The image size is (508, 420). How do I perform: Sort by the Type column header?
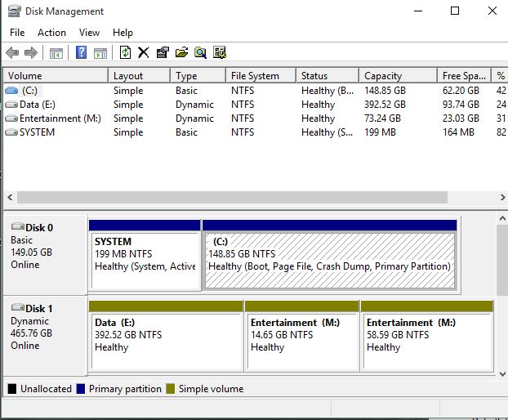[198, 75]
